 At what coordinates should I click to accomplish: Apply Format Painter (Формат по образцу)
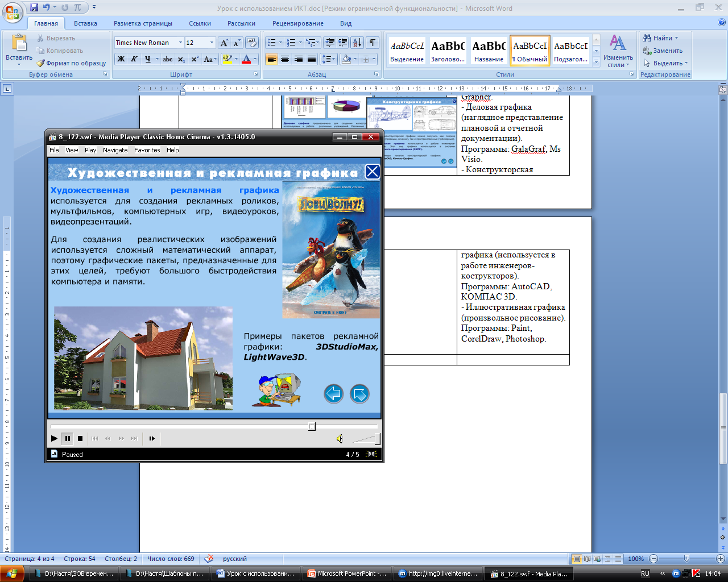click(72, 63)
